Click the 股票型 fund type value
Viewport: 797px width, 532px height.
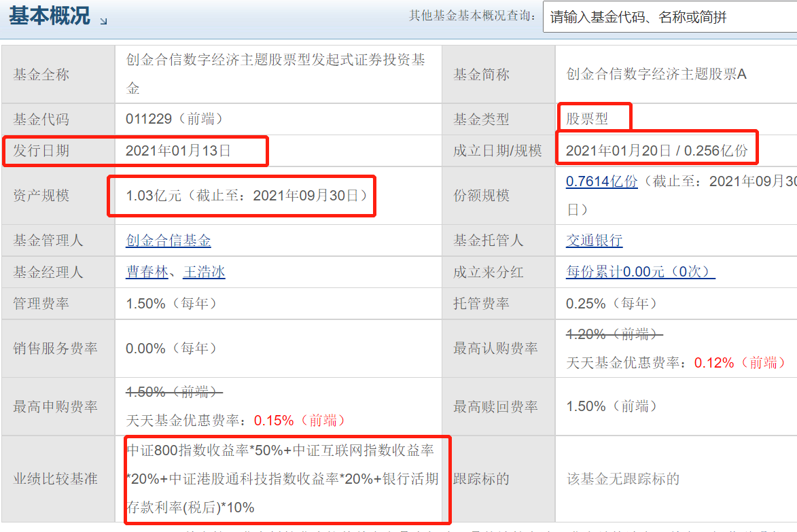click(x=587, y=119)
